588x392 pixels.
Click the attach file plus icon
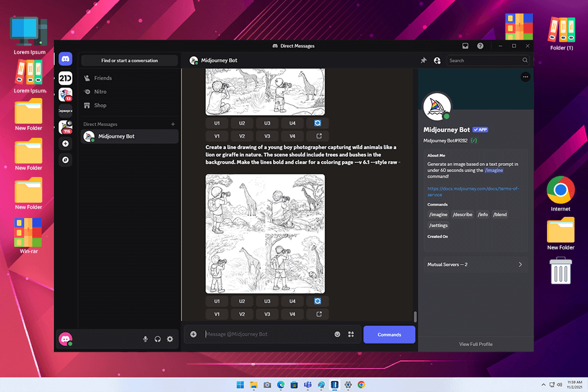point(194,334)
